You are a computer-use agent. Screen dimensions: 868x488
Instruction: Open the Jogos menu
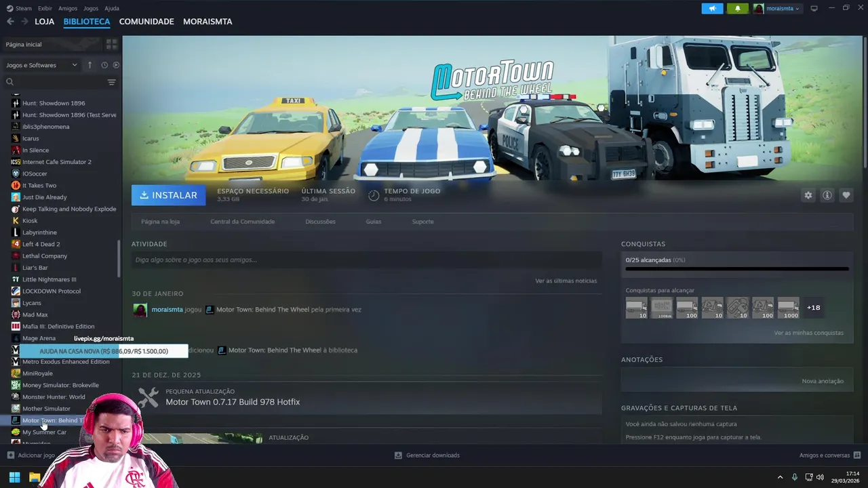[x=91, y=8]
